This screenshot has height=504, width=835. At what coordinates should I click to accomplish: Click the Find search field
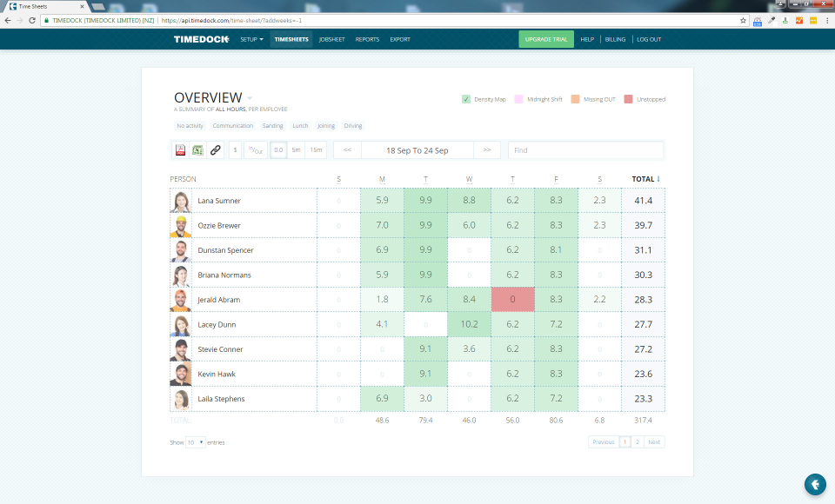point(585,150)
